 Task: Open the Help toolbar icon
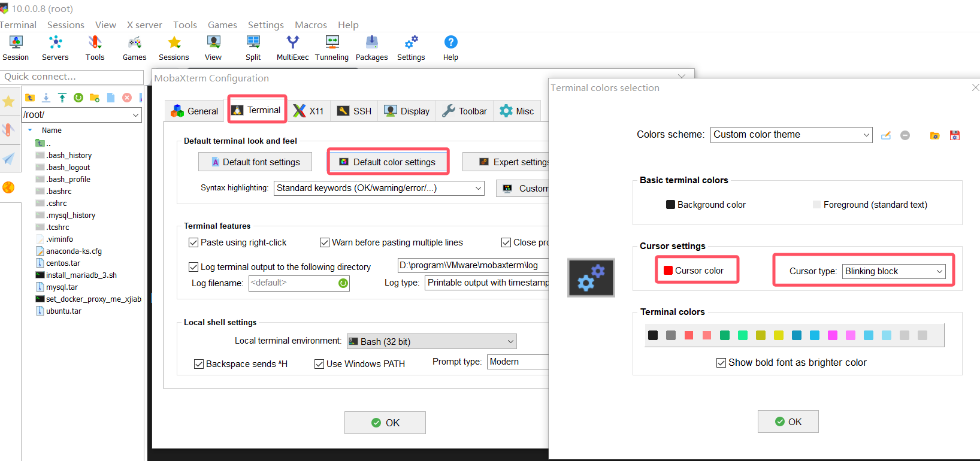(x=450, y=48)
